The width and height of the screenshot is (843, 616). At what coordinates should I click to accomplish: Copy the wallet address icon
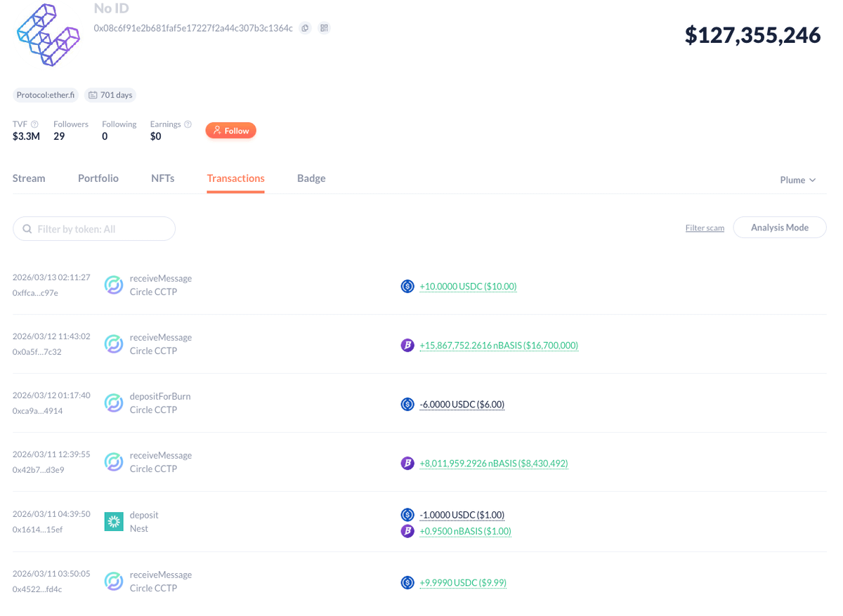pyautogui.click(x=305, y=28)
